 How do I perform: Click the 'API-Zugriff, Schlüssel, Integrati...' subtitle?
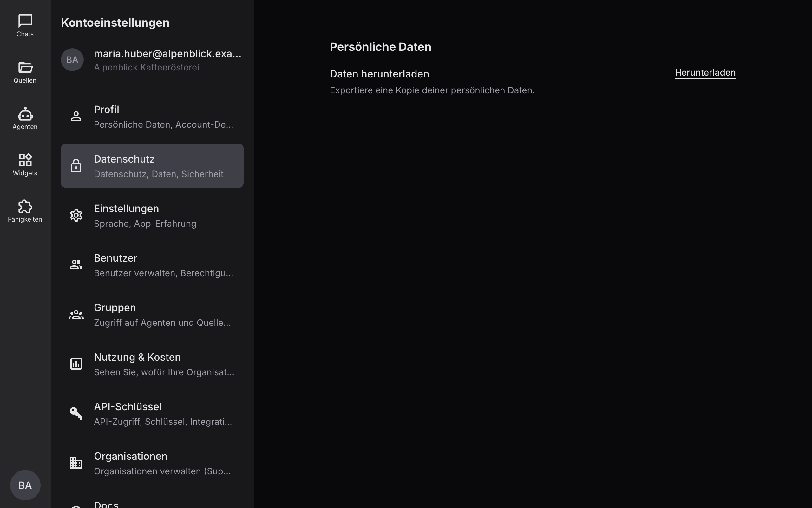click(x=163, y=422)
